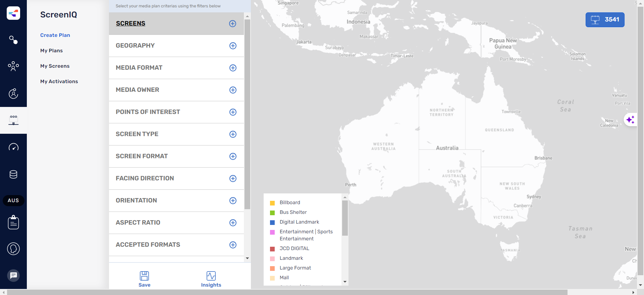Screen dimensions: 644x295
Task: Click the Insights label link
Action: (211, 285)
